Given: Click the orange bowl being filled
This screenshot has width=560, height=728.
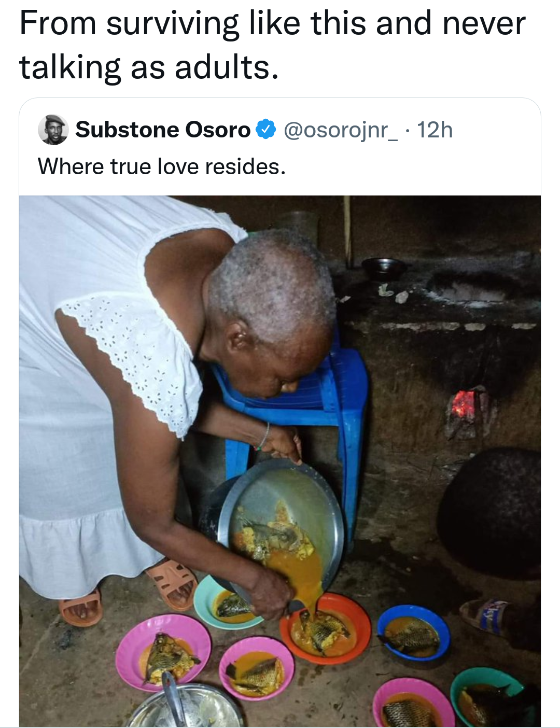Looking at the screenshot, I should 325,628.
